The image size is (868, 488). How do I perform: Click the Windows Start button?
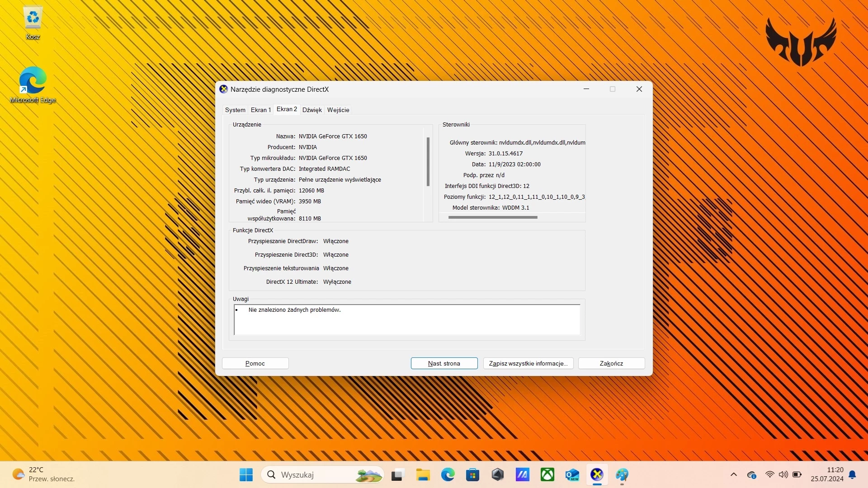tap(246, 474)
